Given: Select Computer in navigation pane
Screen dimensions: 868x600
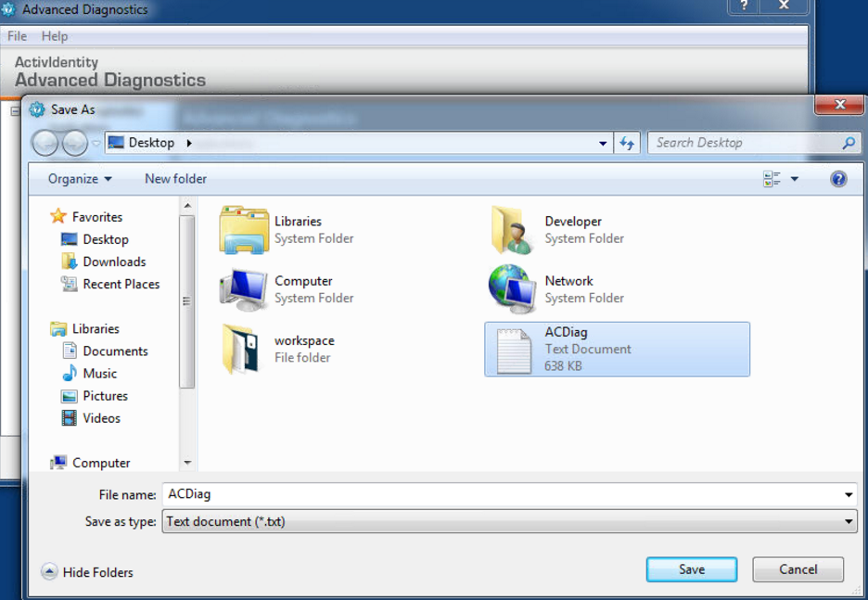Looking at the screenshot, I should click(90, 463).
